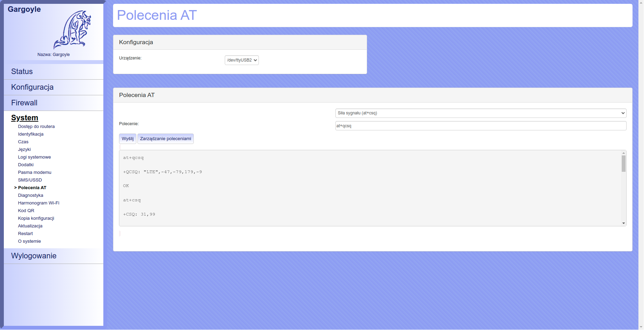This screenshot has width=644, height=330.
Task: Open Kopia konfiguracji page
Action: point(36,218)
